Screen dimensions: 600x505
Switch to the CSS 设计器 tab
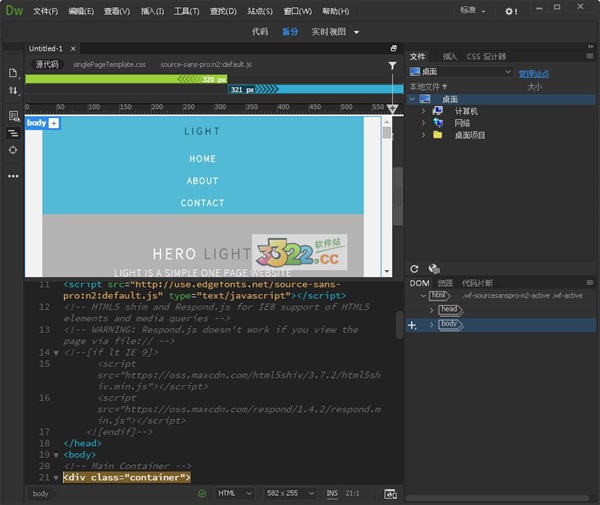(486, 57)
